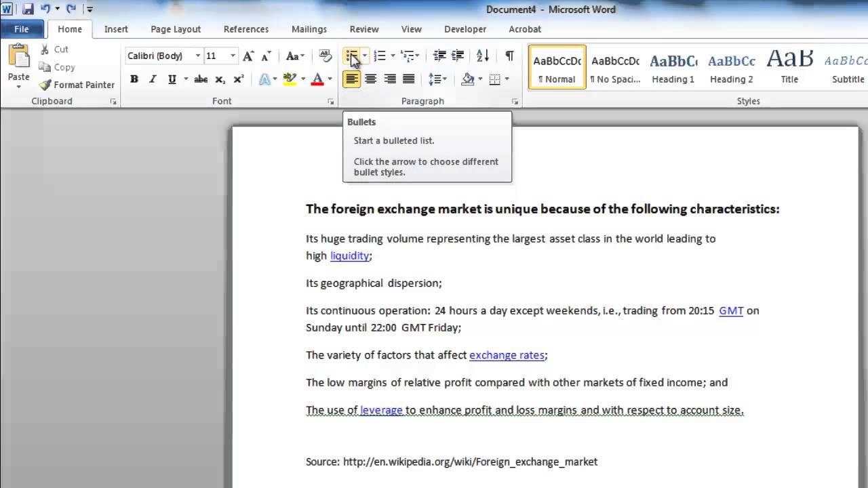This screenshot has width=868, height=488.
Task: Click the Paste clipboard icon
Action: pos(18,56)
